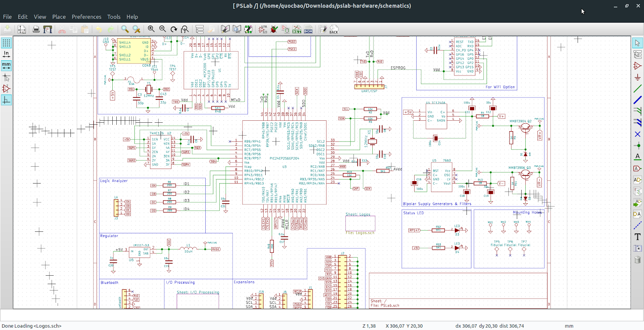The height and width of the screenshot is (330, 644).
Task: Run Electrical Rules Check ladybug icon
Action: (274, 29)
